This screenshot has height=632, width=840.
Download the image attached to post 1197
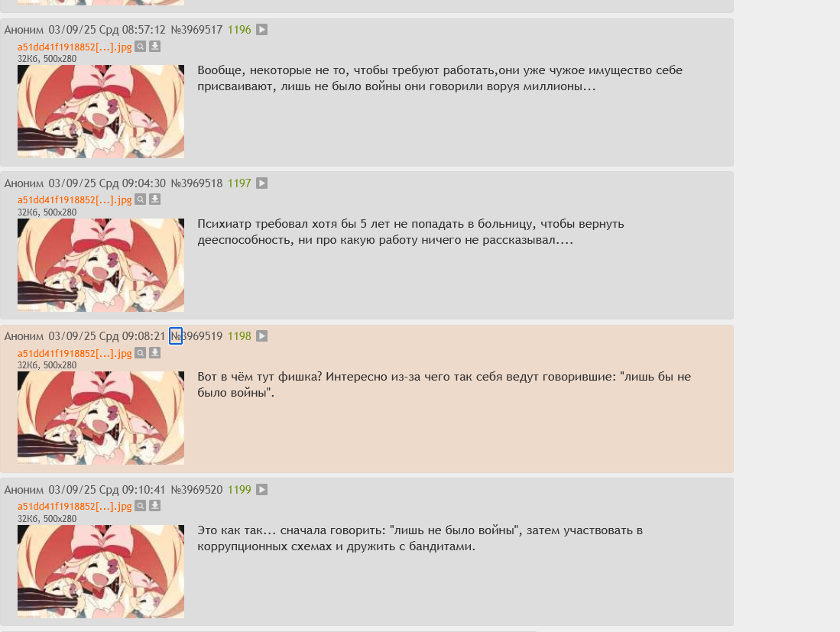coord(155,199)
